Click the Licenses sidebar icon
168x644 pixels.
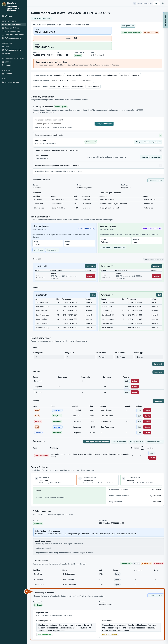(3, 74)
